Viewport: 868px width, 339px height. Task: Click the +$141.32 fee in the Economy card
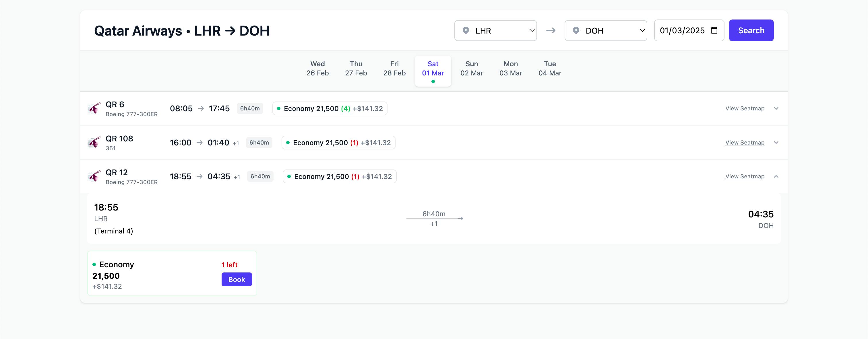point(107,287)
